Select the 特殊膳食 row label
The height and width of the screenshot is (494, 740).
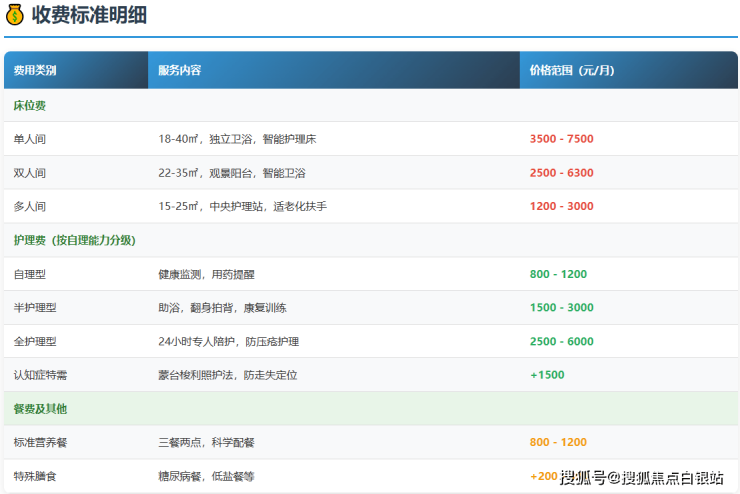pos(35,477)
